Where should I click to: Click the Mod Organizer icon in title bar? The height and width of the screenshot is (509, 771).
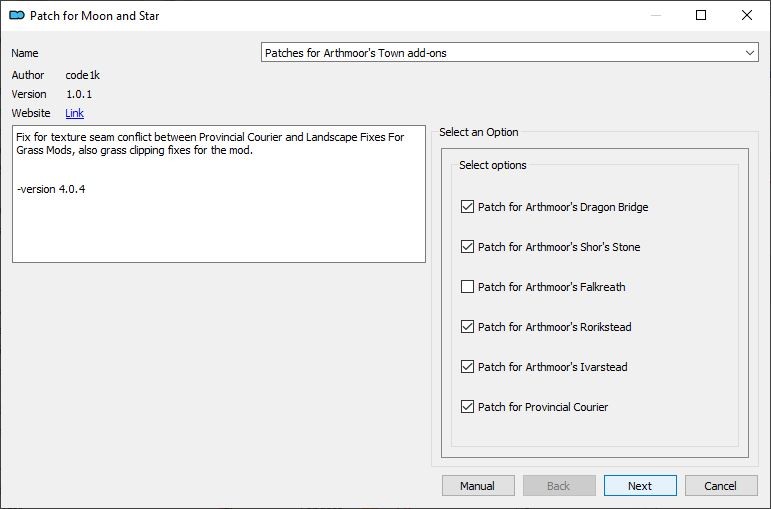(16, 16)
